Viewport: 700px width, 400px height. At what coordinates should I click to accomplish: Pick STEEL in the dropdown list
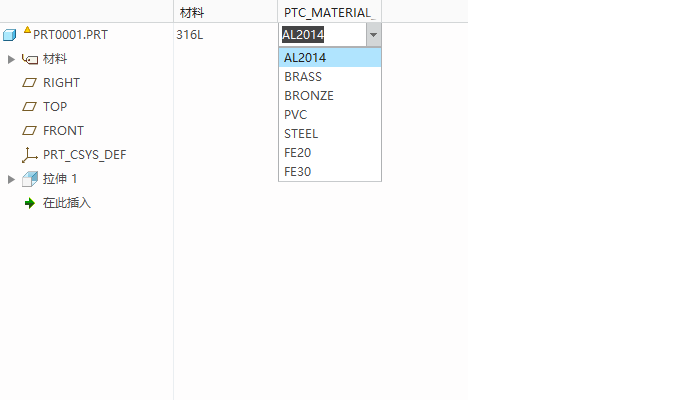330,133
